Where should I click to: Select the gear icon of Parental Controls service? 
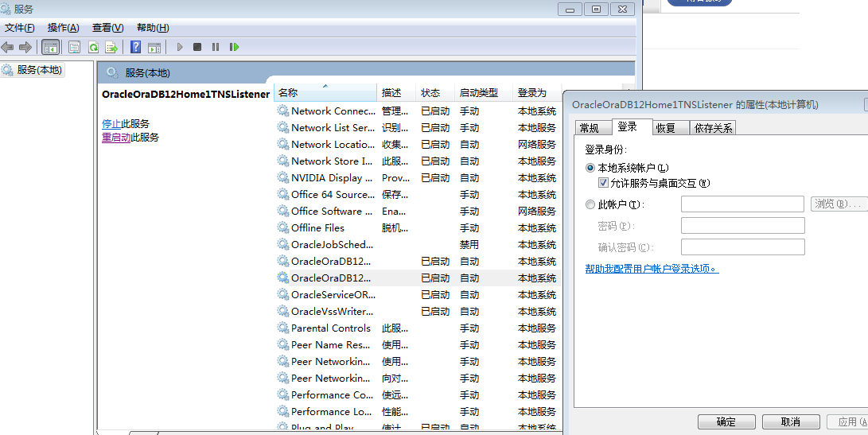click(x=283, y=328)
